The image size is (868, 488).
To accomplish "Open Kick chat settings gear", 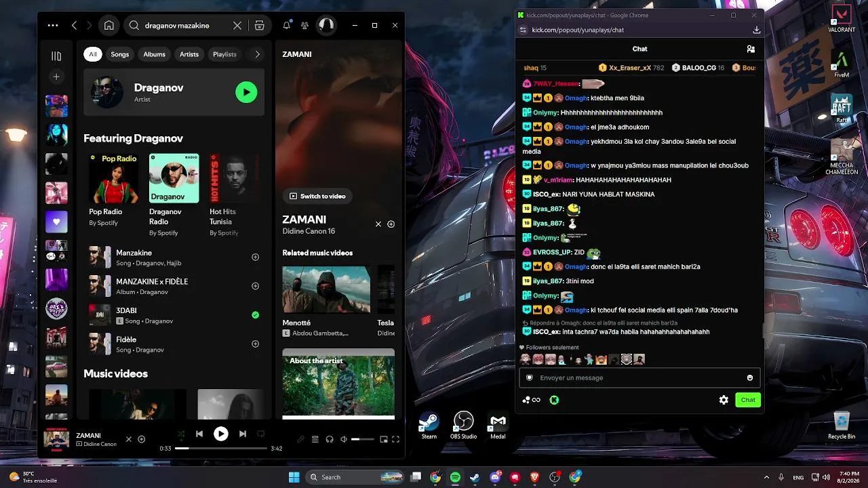I will [x=724, y=400].
